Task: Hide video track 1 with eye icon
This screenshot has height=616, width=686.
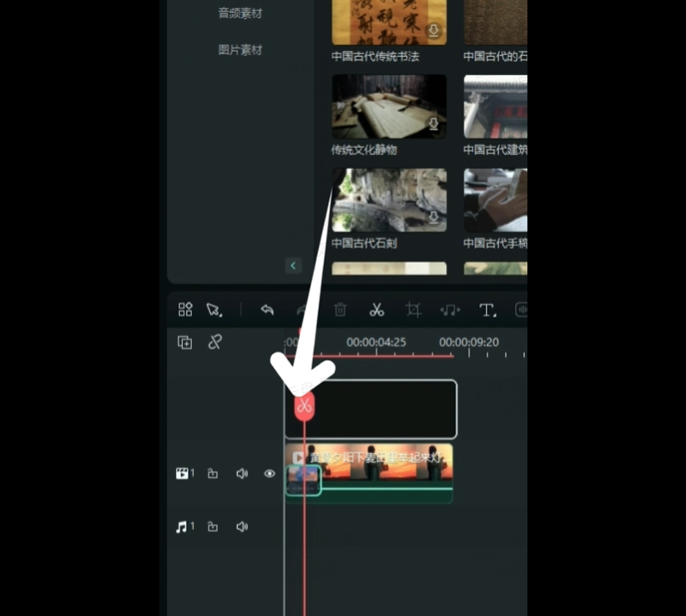Action: point(270,474)
